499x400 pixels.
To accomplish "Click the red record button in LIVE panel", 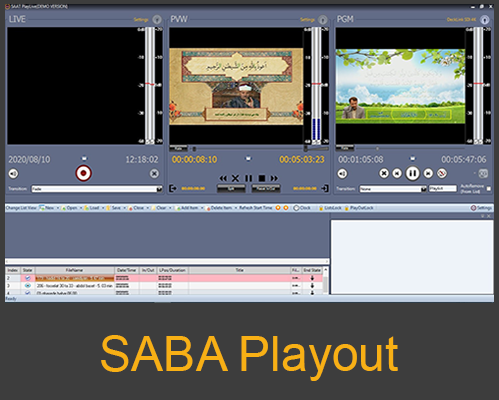I will [x=83, y=173].
